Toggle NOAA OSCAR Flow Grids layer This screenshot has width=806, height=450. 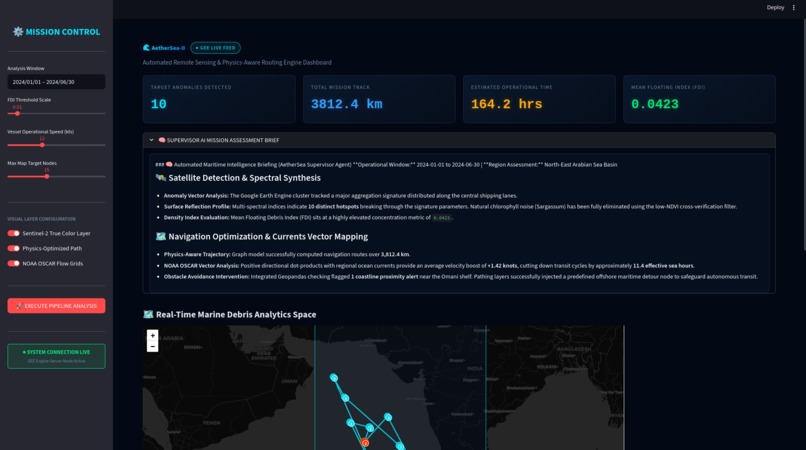(x=13, y=263)
